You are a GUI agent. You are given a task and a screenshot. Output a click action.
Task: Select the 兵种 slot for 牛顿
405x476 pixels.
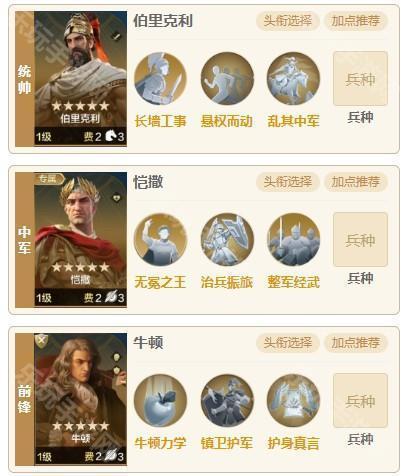pyautogui.click(x=360, y=401)
